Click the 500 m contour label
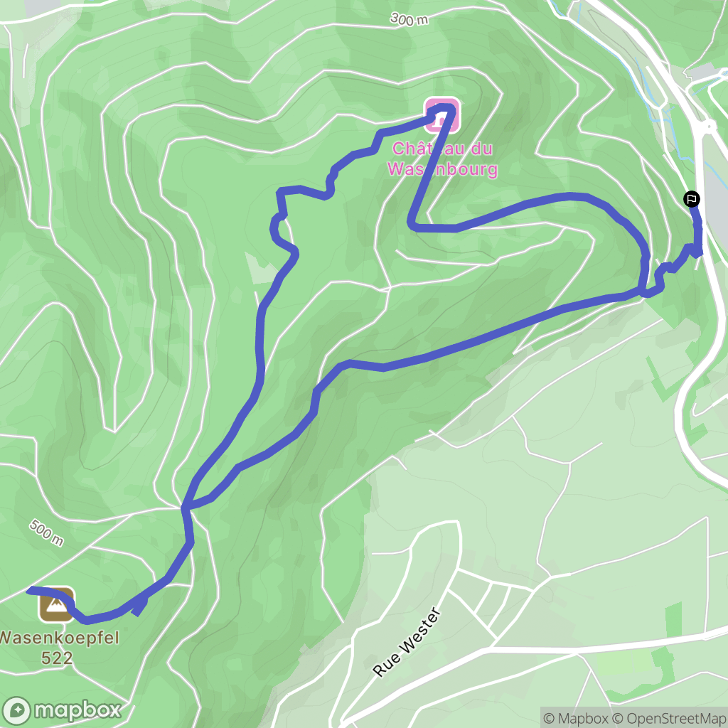728x728 pixels. (46, 532)
